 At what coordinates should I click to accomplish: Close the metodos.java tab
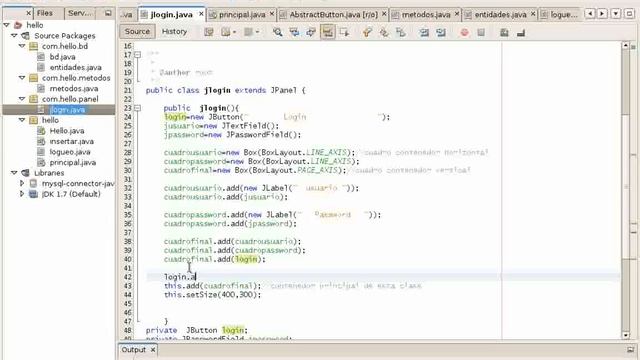click(x=457, y=14)
